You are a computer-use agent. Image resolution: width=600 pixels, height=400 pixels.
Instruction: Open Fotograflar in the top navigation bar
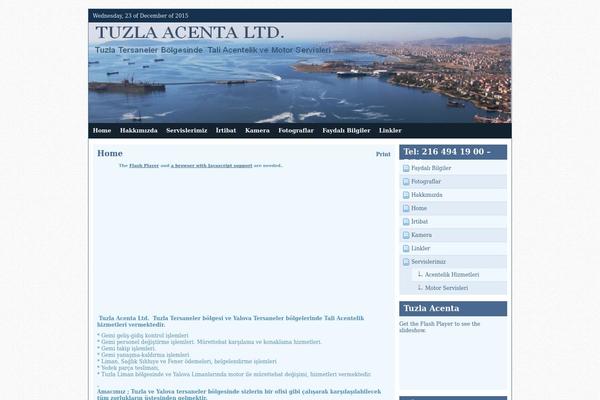[x=296, y=131]
